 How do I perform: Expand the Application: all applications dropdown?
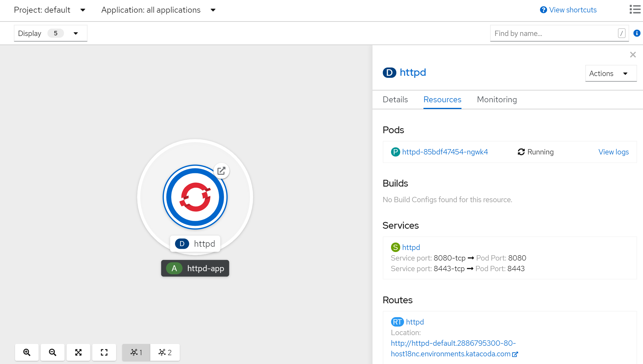pos(158,10)
